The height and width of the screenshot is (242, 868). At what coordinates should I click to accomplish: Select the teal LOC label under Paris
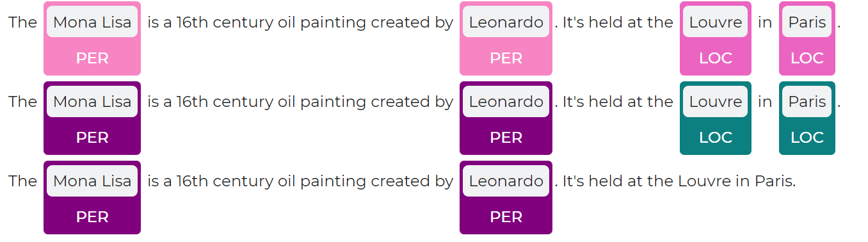point(807,138)
